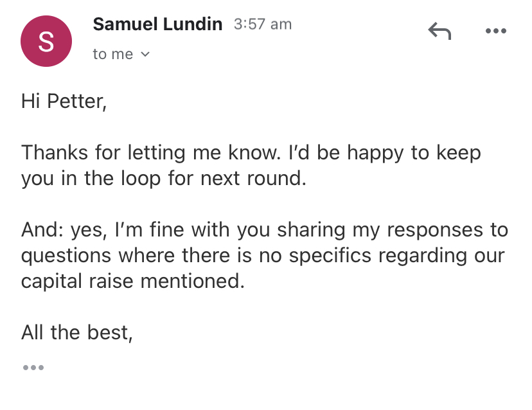The height and width of the screenshot is (410, 532).
Task: Click the 3:57 am timestamp
Action: [263, 24]
